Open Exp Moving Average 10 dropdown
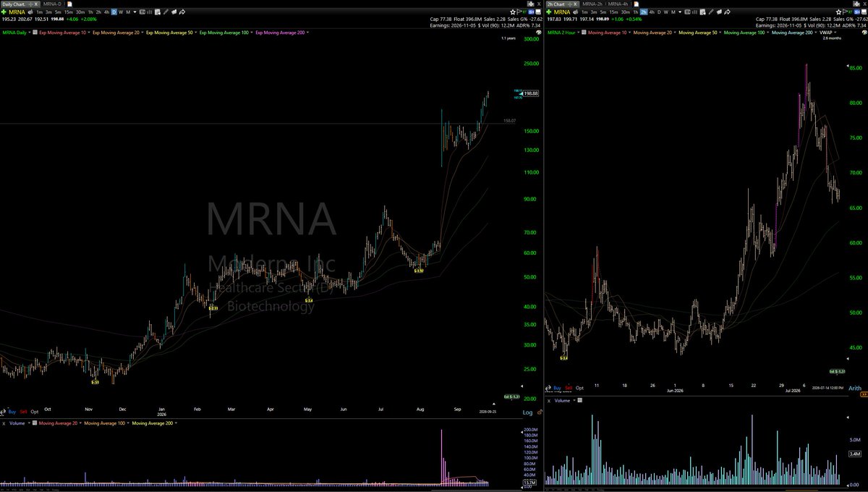The image size is (868, 492). [89, 33]
